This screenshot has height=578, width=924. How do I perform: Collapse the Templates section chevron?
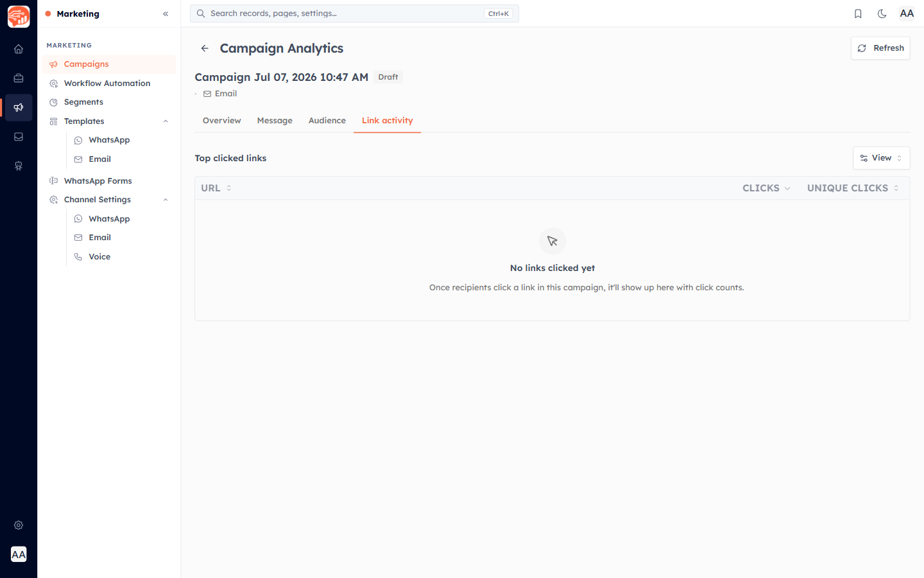pyautogui.click(x=166, y=121)
